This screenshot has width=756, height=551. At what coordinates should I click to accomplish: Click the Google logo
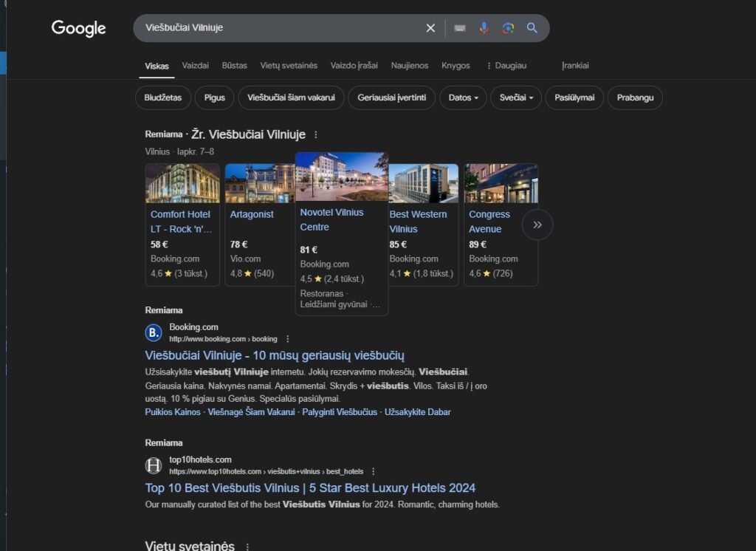tap(78, 29)
